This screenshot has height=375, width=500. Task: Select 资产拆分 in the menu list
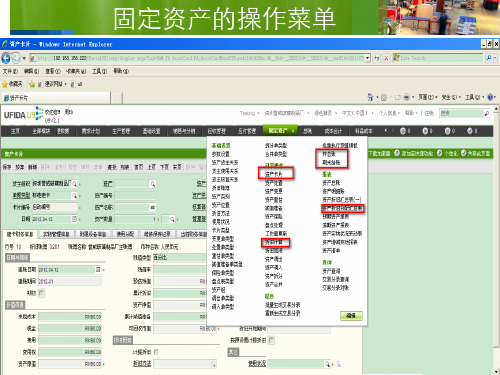[274, 276]
